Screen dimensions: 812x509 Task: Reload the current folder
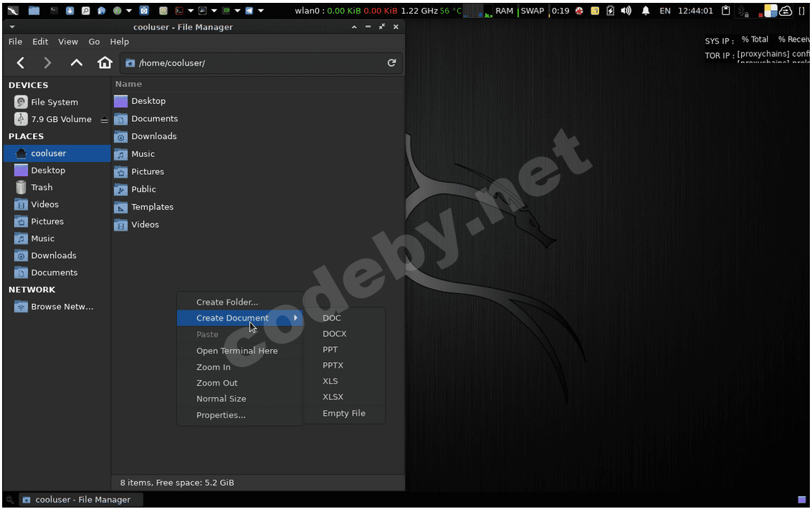coord(391,62)
